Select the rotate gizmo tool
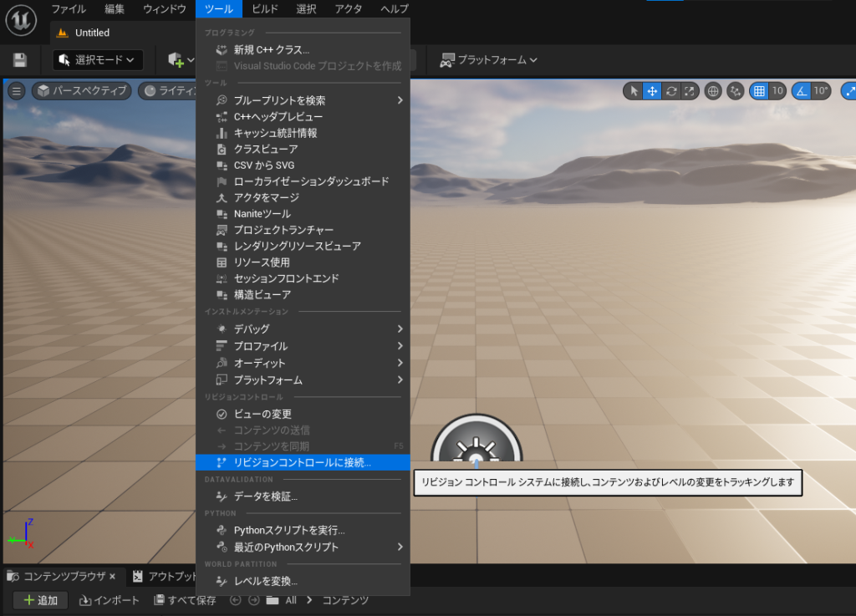Screen dimensions: 856x616 [x=671, y=91]
